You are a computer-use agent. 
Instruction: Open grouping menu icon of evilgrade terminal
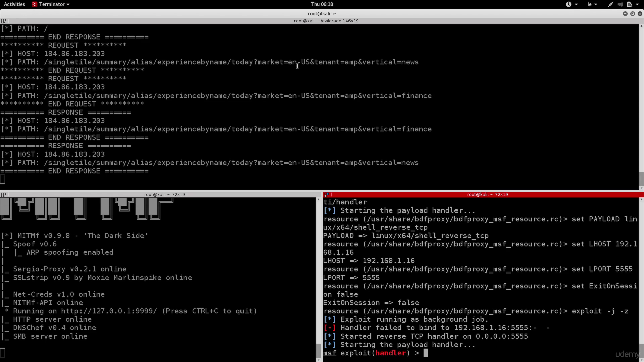[x=4, y=21]
